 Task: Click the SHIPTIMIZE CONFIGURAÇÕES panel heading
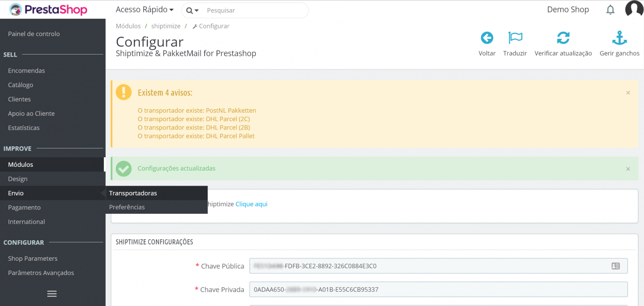154,242
